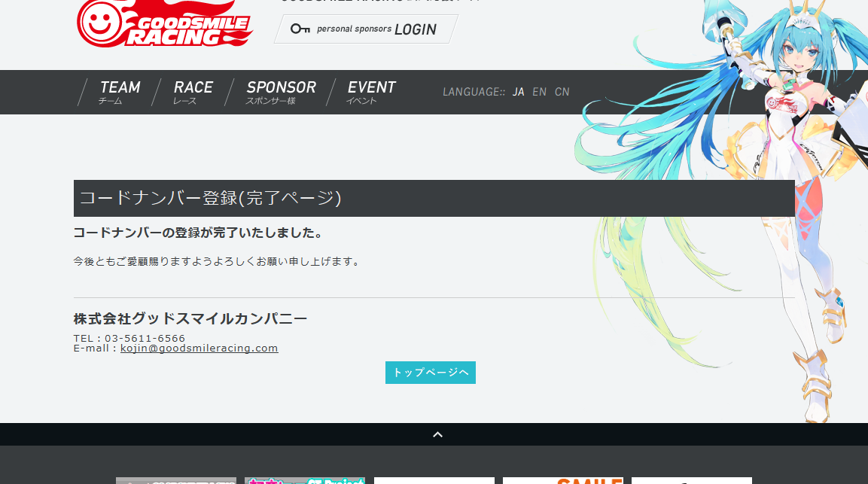Open the RACE menu
This screenshot has height=484, width=868.
coord(193,92)
